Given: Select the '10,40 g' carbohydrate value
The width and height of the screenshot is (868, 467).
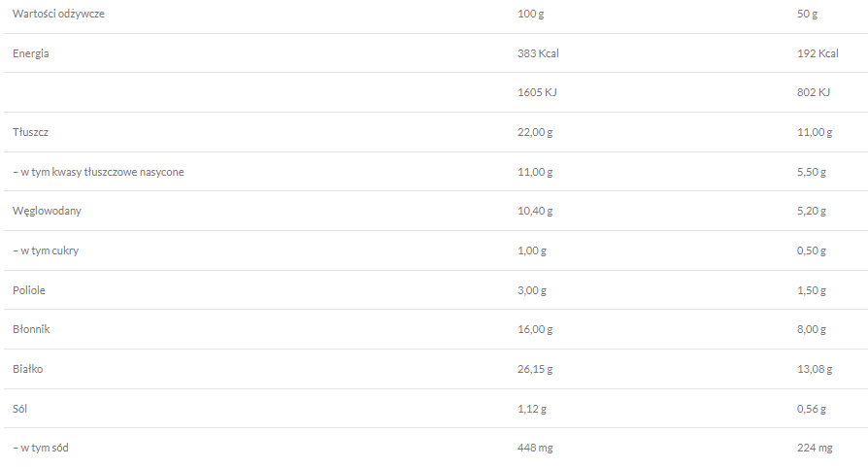Looking at the screenshot, I should pos(535,211).
